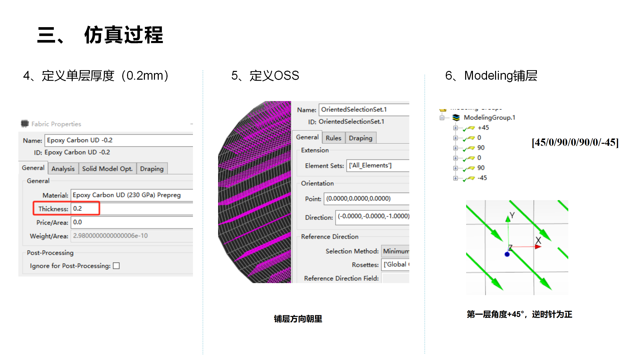Click the red X axis arrow of the triad
The image size is (644, 362).
(538, 247)
